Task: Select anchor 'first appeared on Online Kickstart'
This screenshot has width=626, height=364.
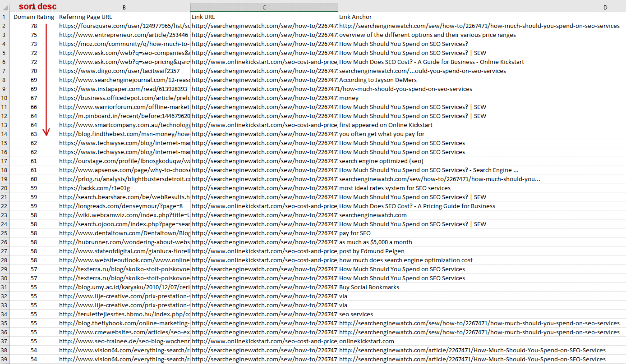Action: coord(482,125)
